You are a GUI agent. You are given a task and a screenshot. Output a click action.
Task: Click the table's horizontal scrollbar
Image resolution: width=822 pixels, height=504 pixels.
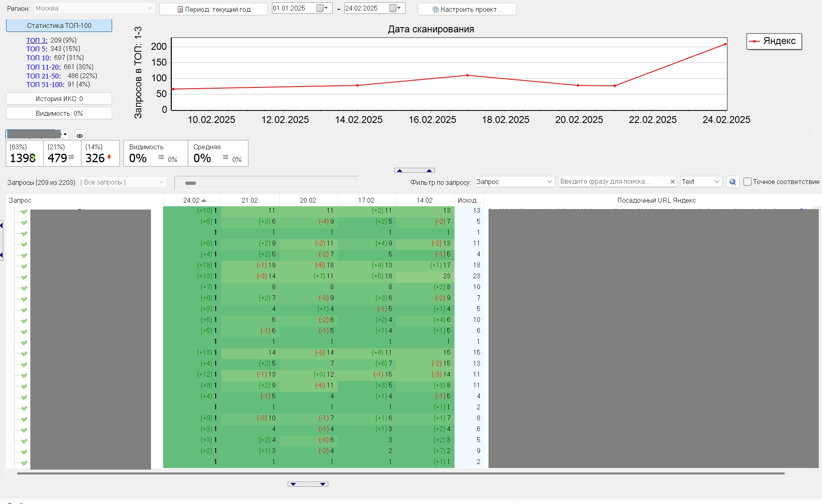401,473
